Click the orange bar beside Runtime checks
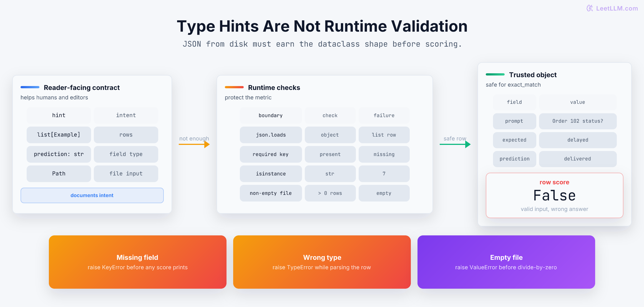This screenshot has width=644, height=307. tap(234, 87)
